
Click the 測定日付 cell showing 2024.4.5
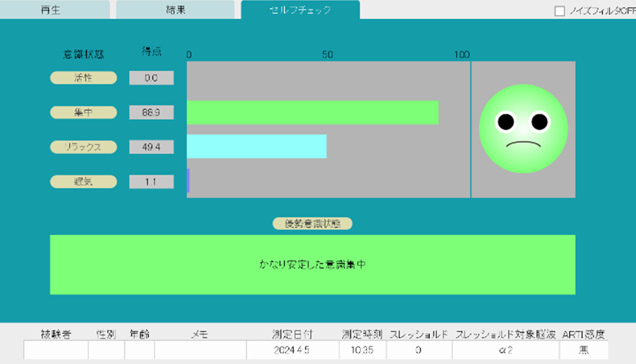coord(292,350)
